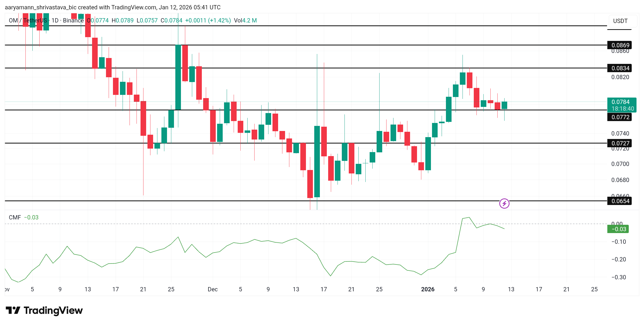Viewport: 644px width, 325px height.
Task: Click the CMF indicator title
Action: (x=15, y=217)
